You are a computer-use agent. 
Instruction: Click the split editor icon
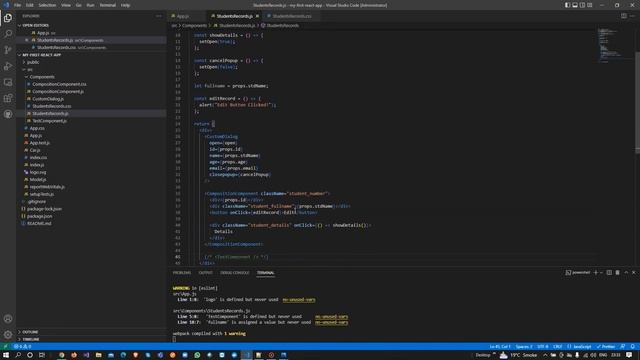pos(624,16)
